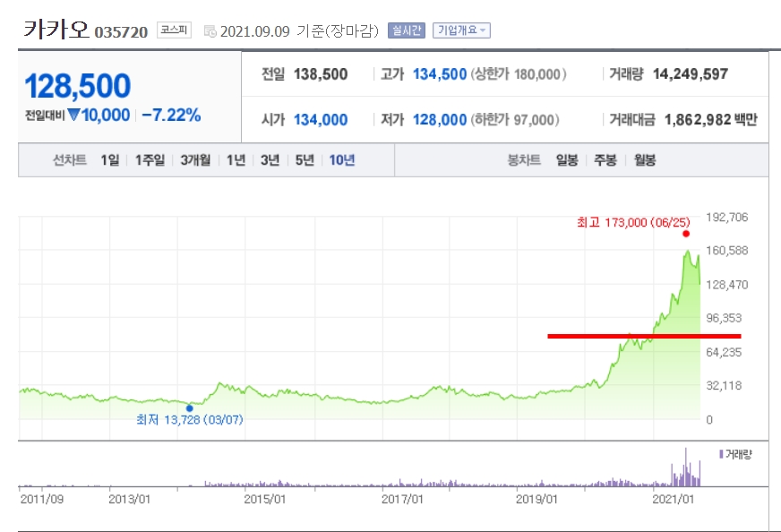Switch to 일봉 candlestick chart
The width and height of the screenshot is (781, 532).
tap(567, 160)
